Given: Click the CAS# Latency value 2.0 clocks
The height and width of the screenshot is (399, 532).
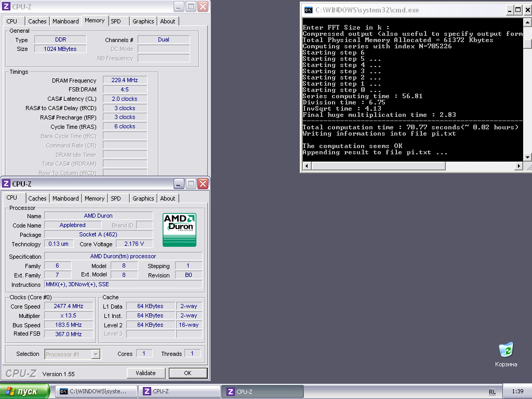Looking at the screenshot, I should pyautogui.click(x=125, y=99).
